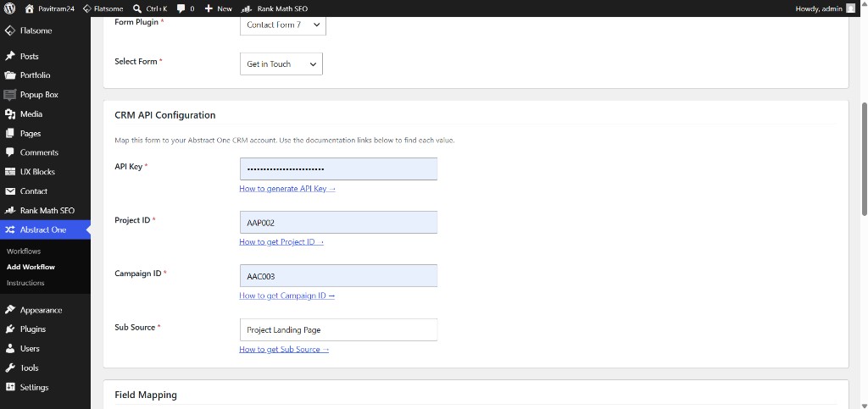This screenshot has height=409, width=868.
Task: Click the admin avatar thumbnail
Action: 850,8
